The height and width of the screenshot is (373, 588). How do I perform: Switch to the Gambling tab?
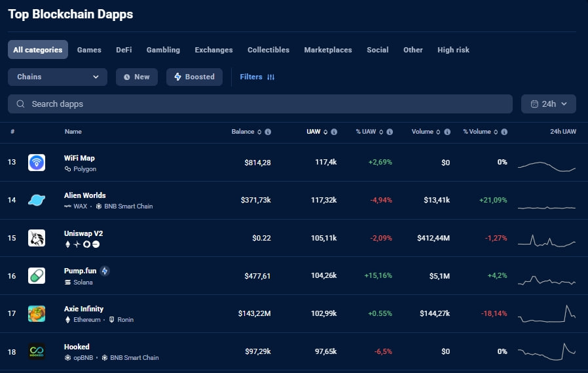163,50
